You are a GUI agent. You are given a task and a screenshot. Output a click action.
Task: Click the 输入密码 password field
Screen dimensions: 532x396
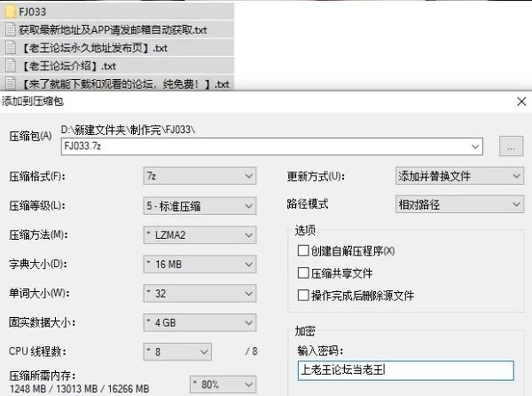point(406,370)
